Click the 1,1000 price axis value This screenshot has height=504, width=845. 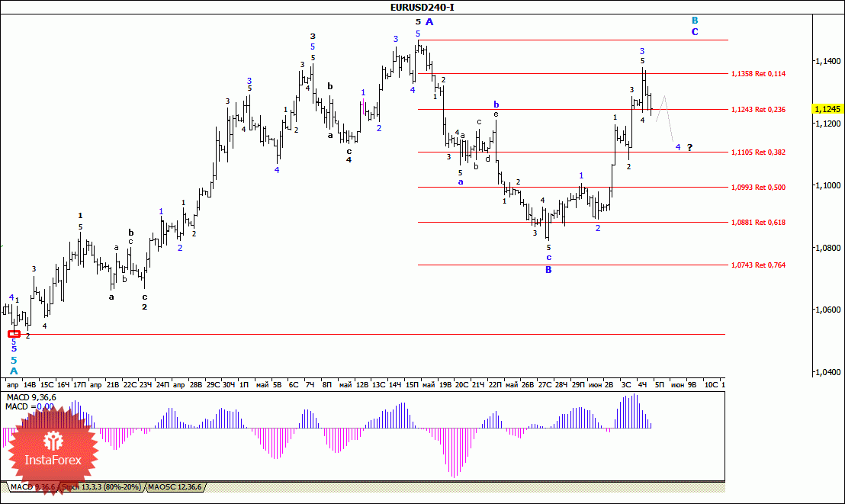pos(827,185)
